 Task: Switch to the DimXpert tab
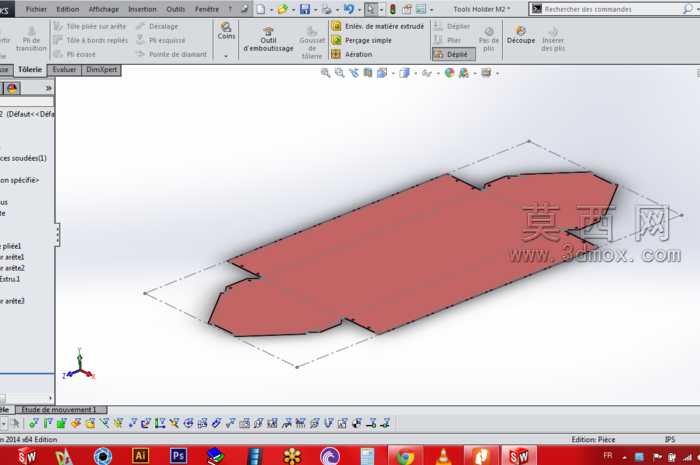(x=102, y=70)
